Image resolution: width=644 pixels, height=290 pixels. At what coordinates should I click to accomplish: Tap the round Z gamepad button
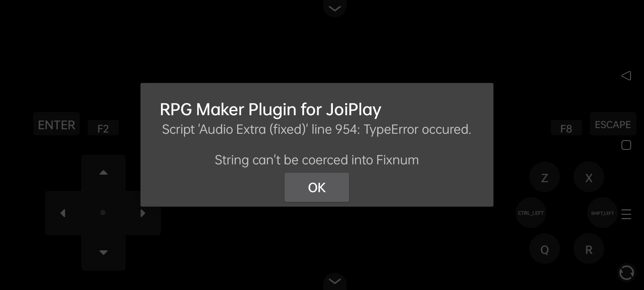[x=545, y=177]
